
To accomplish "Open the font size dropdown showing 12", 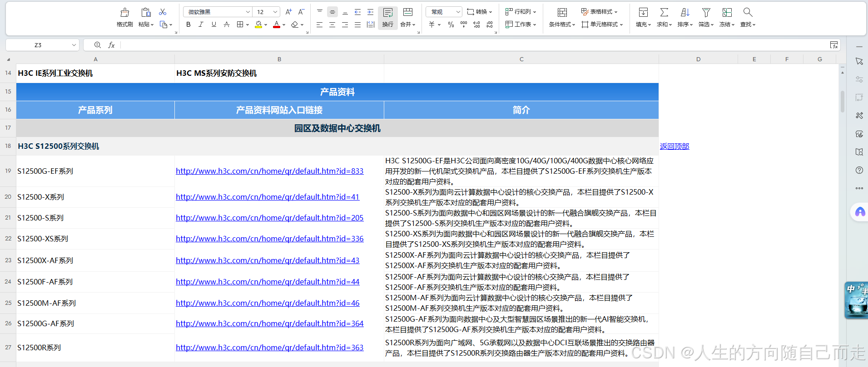I will [275, 12].
